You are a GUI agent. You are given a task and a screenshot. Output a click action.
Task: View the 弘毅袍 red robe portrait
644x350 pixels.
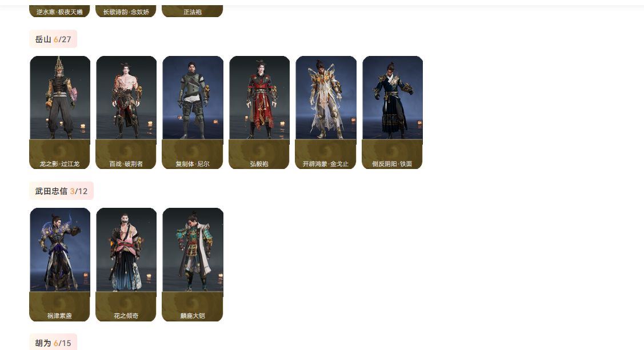tap(259, 98)
